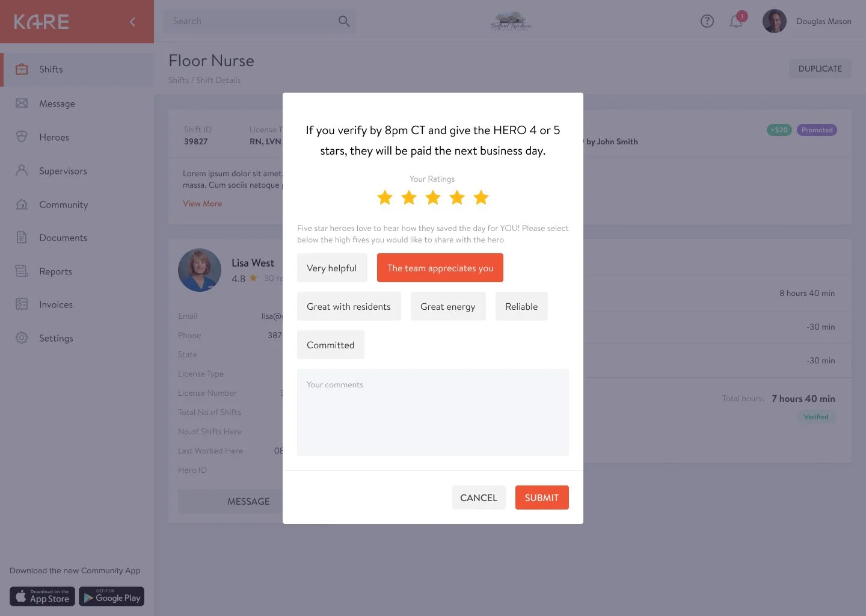This screenshot has height=616, width=866.
Task: Click into the Your comments box
Action: pos(433,412)
